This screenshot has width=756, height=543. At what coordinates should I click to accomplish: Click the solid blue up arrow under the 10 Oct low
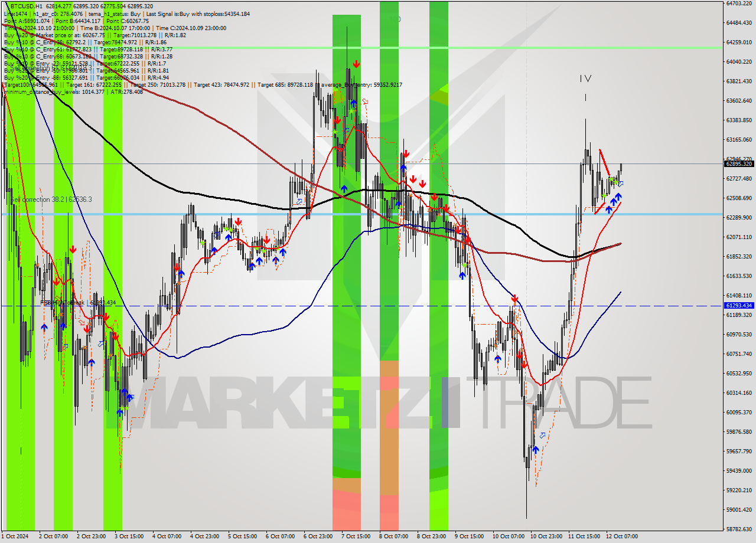coord(536,449)
